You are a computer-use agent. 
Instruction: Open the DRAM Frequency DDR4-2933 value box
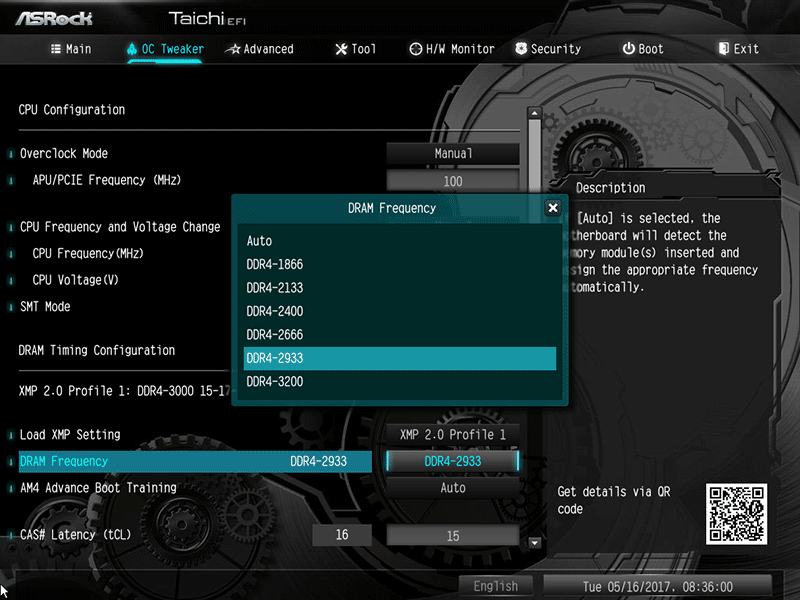(453, 461)
